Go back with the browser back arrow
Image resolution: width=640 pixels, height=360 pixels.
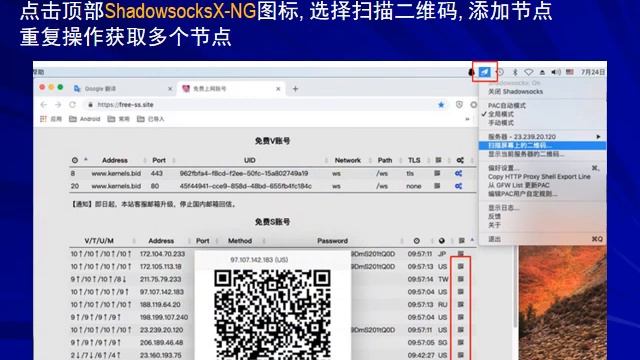(44, 105)
